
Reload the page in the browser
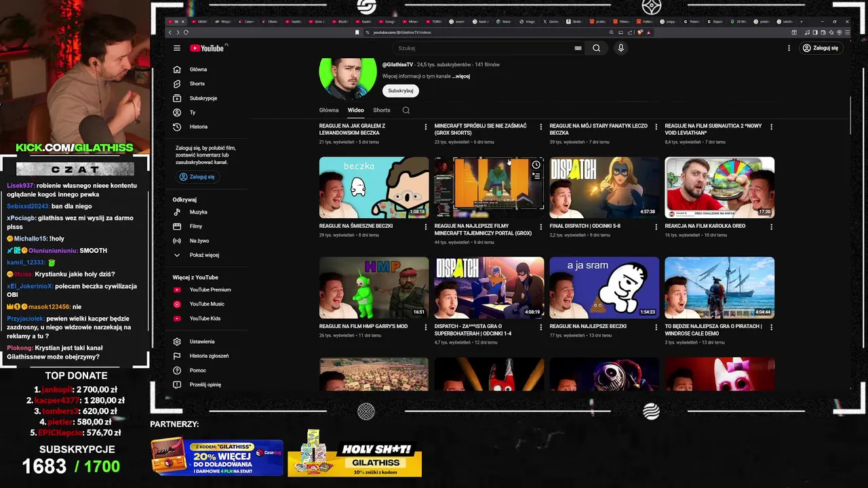click(x=186, y=32)
